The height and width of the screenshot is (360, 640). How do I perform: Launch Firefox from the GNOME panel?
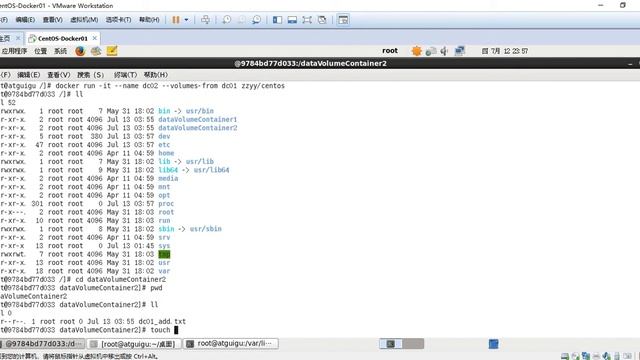click(80, 51)
